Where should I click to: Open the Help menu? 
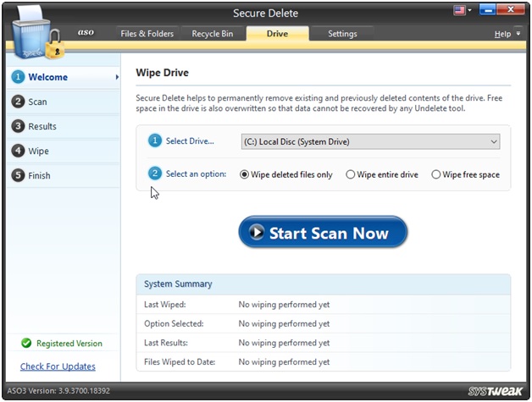coord(502,34)
